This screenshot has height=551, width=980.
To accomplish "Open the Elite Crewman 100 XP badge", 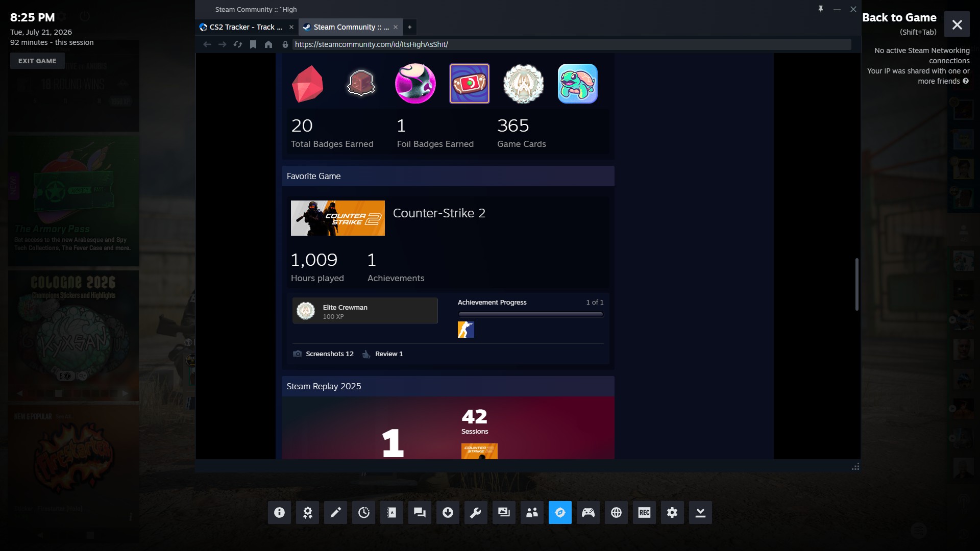I will pos(365,311).
